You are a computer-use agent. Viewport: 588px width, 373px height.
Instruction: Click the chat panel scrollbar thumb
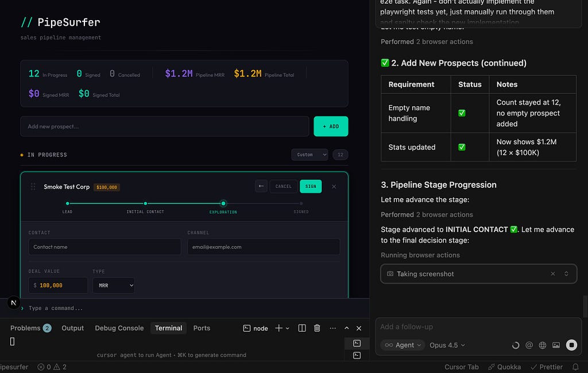[585, 306]
